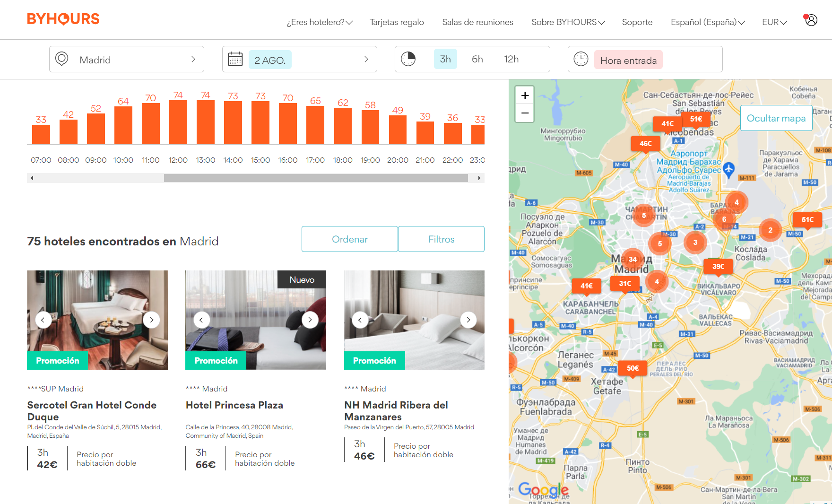Click the Filtros button
The image size is (832, 504).
442,239
